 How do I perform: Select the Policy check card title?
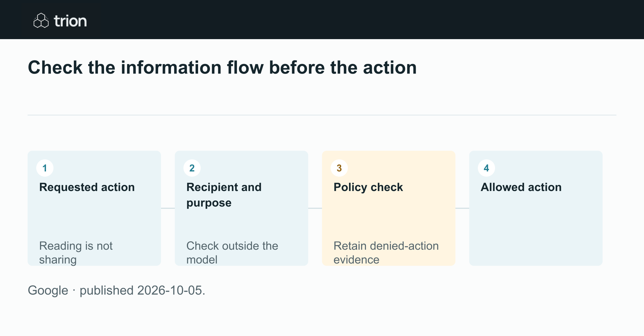coord(368,187)
